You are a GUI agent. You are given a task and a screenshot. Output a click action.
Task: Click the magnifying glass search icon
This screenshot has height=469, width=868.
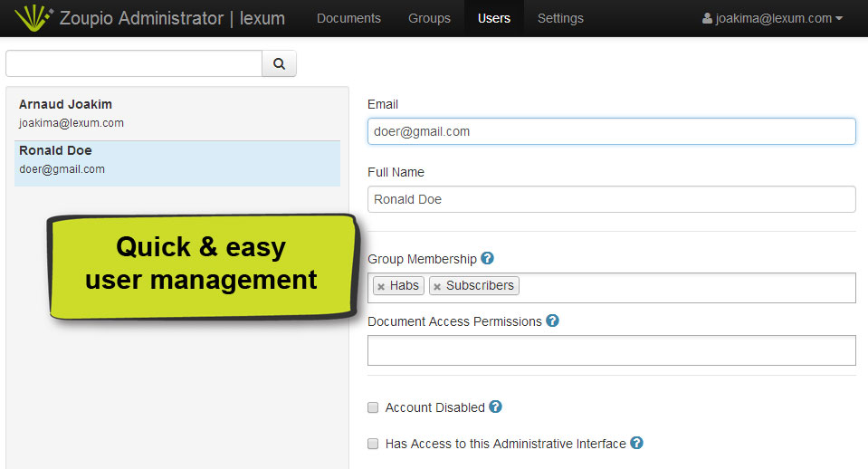pos(279,63)
